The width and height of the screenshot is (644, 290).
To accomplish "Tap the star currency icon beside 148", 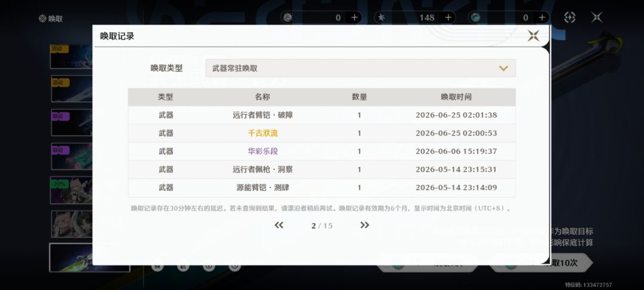I will click(382, 17).
